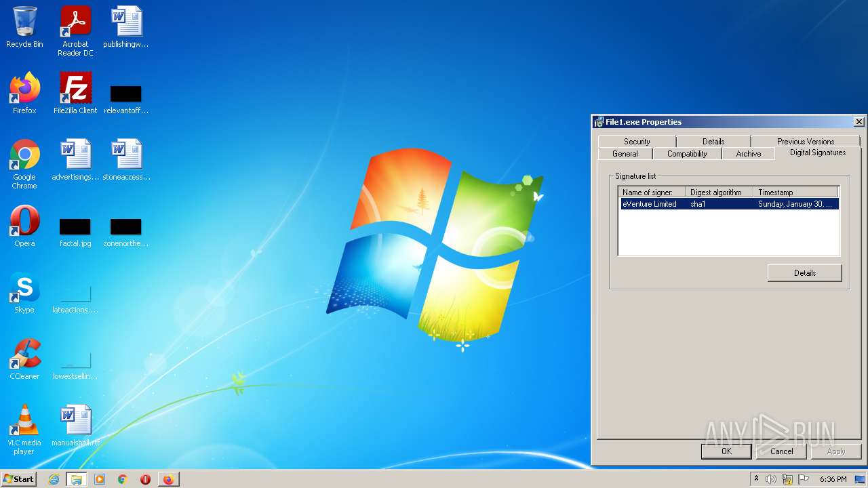Open Windows Media Player taskbar icon
Viewport: 868px width, 488px height.
[x=100, y=479]
